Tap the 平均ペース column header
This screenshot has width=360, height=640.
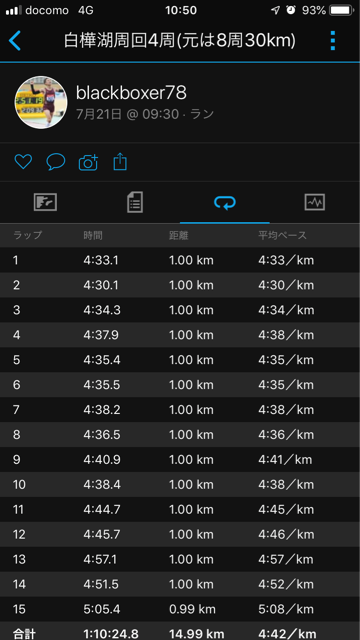point(282,236)
